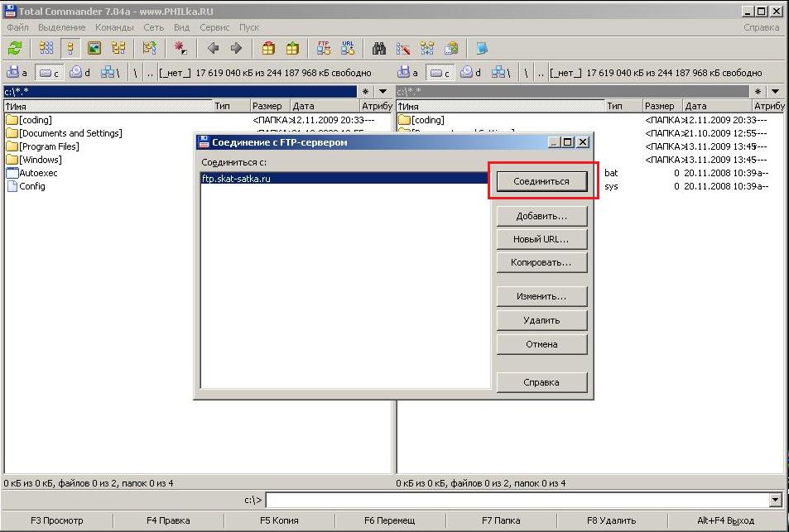Click the Копировать... button
The width and height of the screenshot is (789, 532).
coord(541,262)
